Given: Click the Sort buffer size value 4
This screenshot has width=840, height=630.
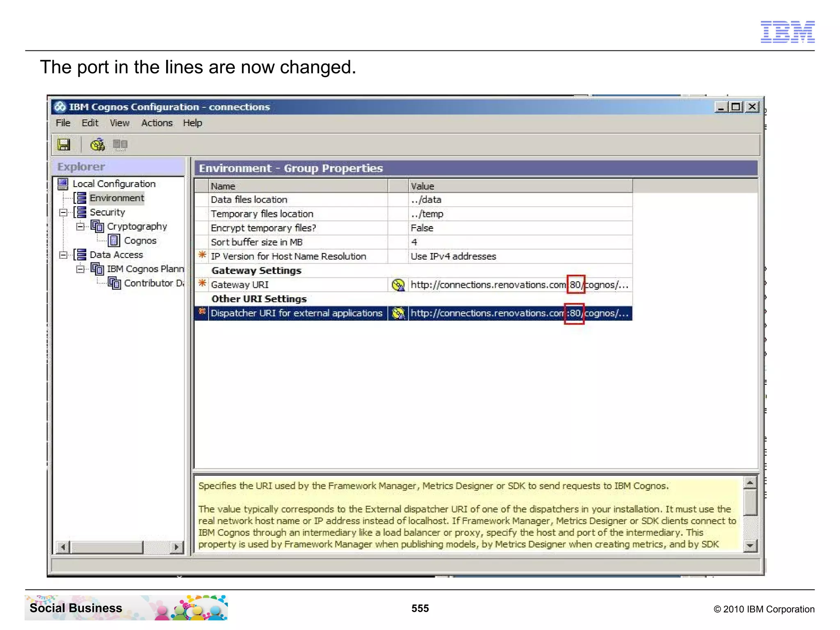Looking at the screenshot, I should (x=520, y=242).
